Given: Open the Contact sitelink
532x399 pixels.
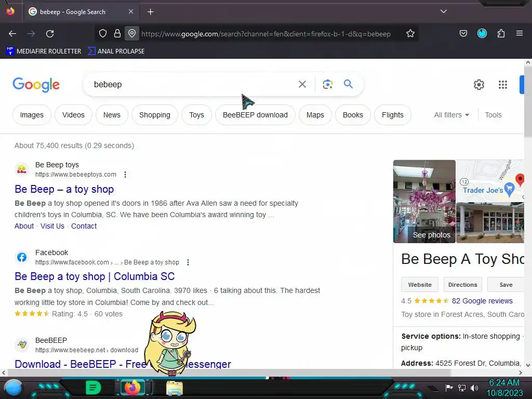Looking at the screenshot, I should (x=84, y=226).
